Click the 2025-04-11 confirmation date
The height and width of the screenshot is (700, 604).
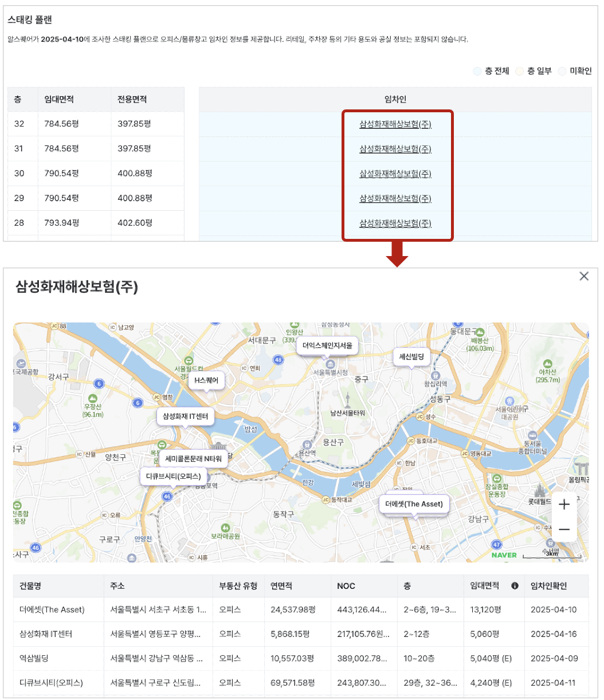pos(554,683)
